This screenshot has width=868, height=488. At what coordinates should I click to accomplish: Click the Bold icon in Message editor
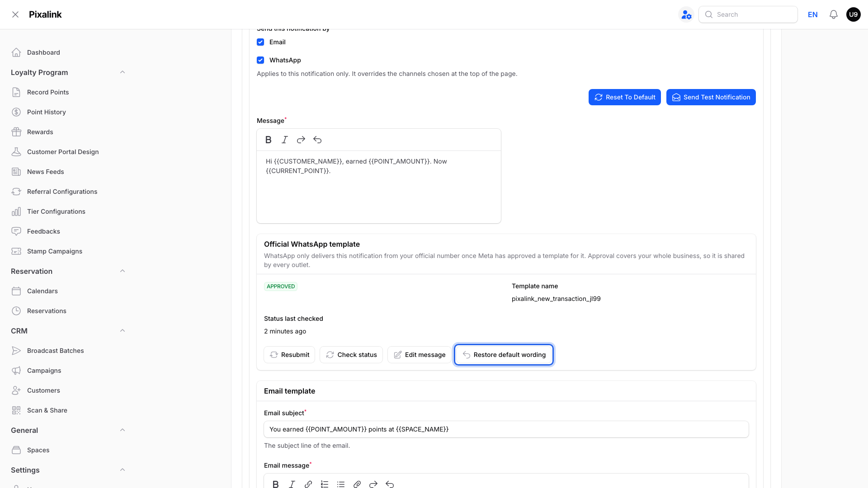click(x=269, y=140)
